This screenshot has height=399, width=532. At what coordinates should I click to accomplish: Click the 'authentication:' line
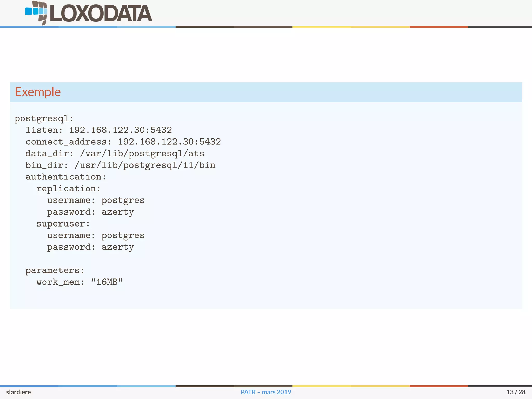click(66, 177)
